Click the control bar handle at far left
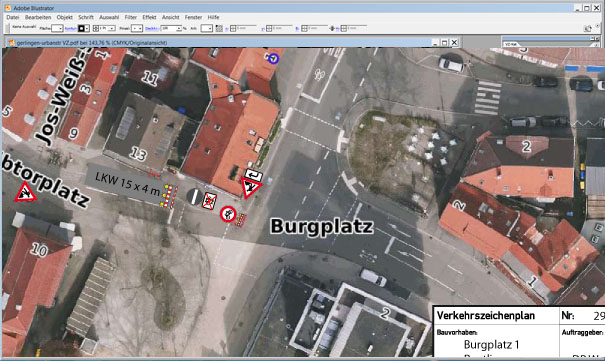 (x=8, y=28)
